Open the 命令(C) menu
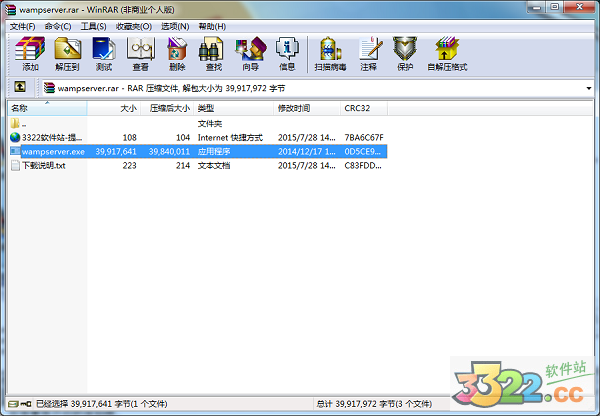 coord(58,26)
